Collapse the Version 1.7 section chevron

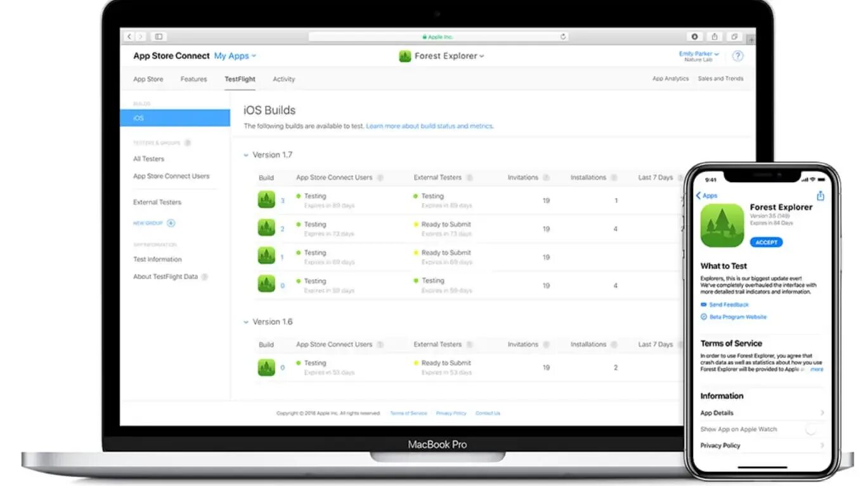point(246,155)
